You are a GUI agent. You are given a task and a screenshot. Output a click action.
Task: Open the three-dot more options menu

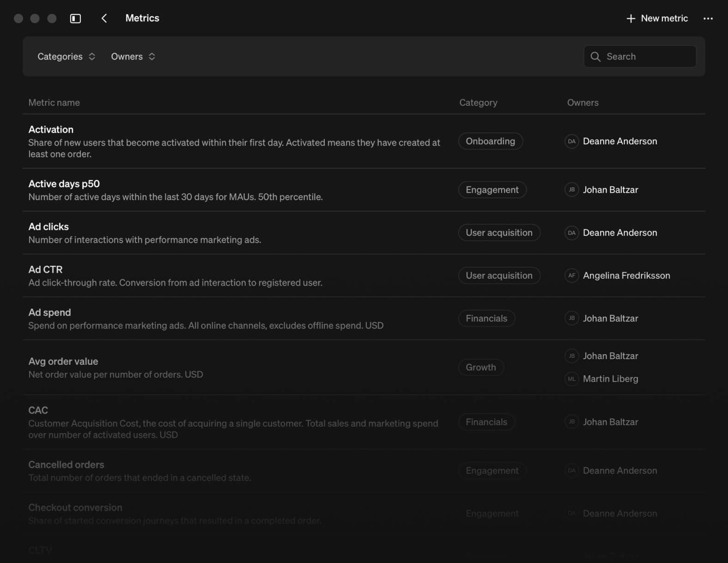(708, 18)
